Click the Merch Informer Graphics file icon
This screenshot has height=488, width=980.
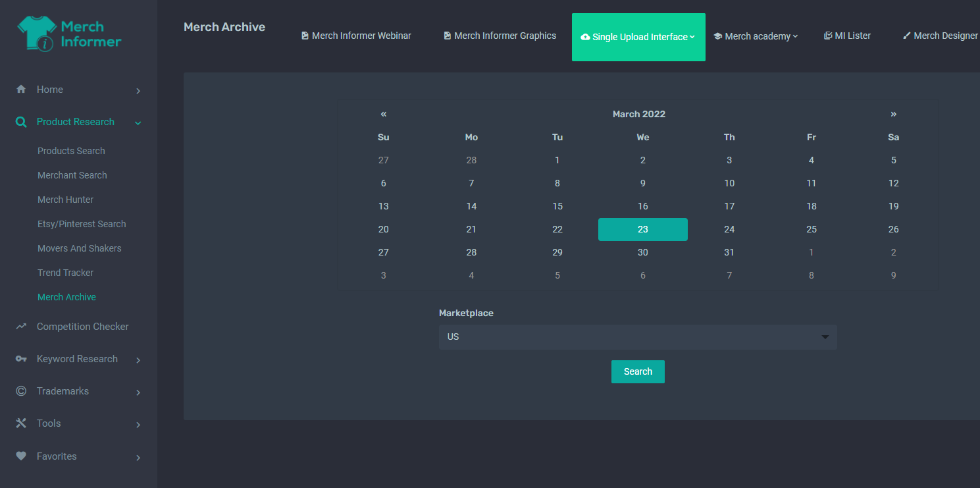click(x=447, y=36)
